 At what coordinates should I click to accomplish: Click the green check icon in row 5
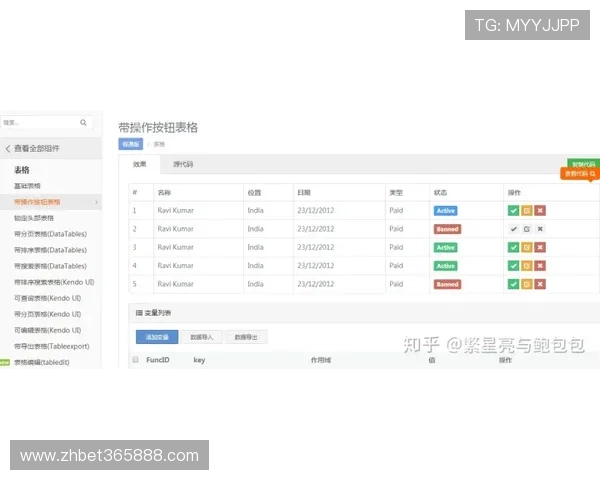(x=514, y=284)
